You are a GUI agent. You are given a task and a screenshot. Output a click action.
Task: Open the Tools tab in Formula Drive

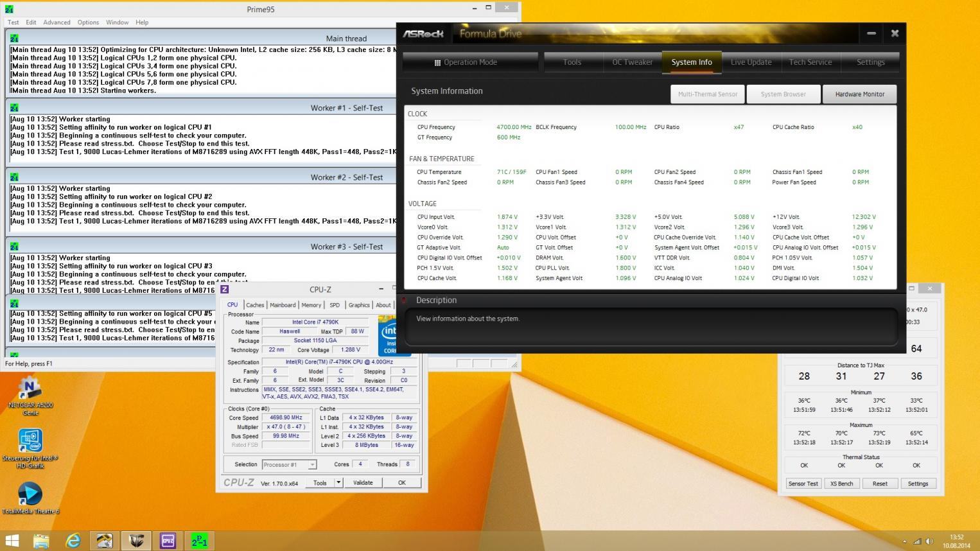[572, 62]
